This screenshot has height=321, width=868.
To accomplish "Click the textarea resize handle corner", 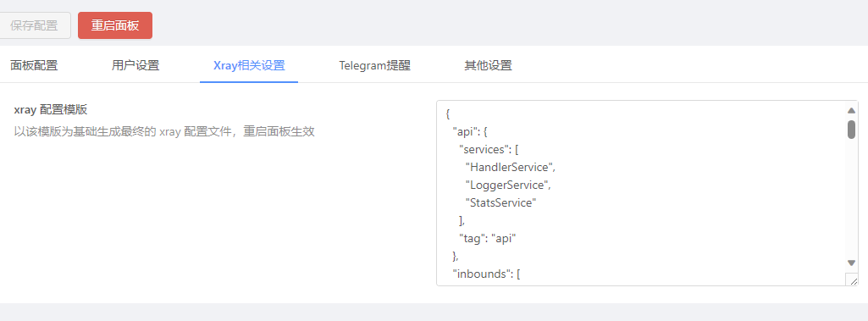I will tap(852, 280).
